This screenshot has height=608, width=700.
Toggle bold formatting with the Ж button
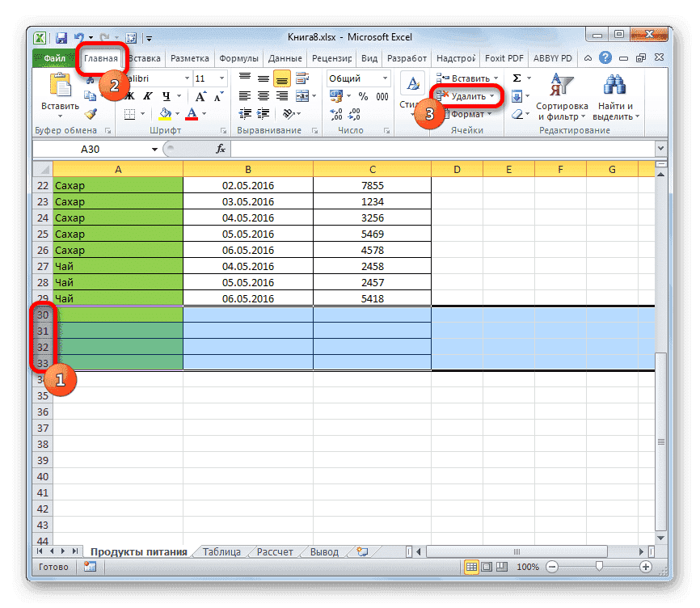pyautogui.click(x=128, y=95)
